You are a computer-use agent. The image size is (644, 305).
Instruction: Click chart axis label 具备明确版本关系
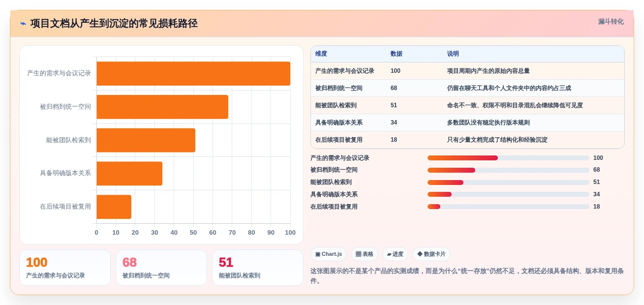point(65,173)
